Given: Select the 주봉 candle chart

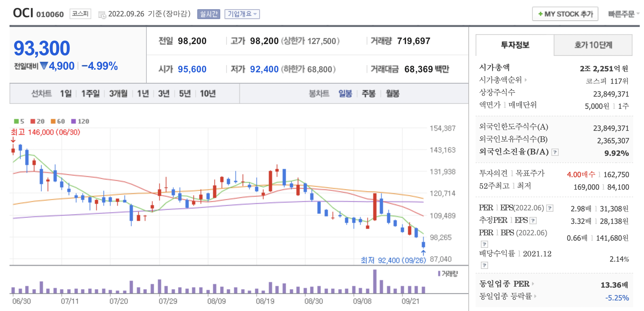Looking at the screenshot, I should tap(368, 94).
